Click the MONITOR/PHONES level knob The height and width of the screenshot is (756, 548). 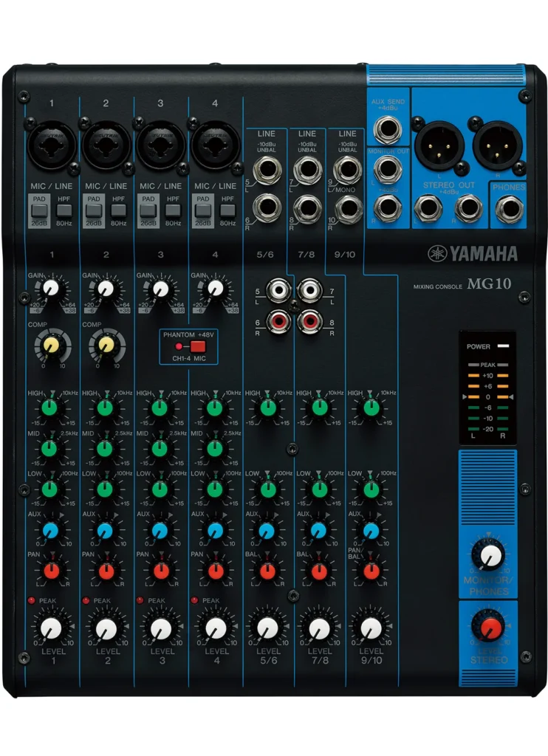coord(489,555)
